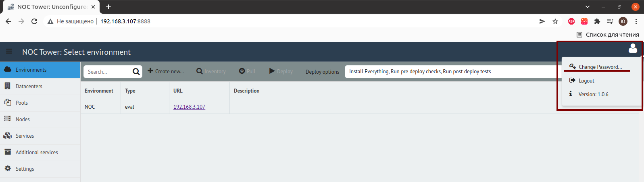Image resolution: width=644 pixels, height=182 pixels.
Task: Open the Environments sidebar section
Action: click(40, 70)
